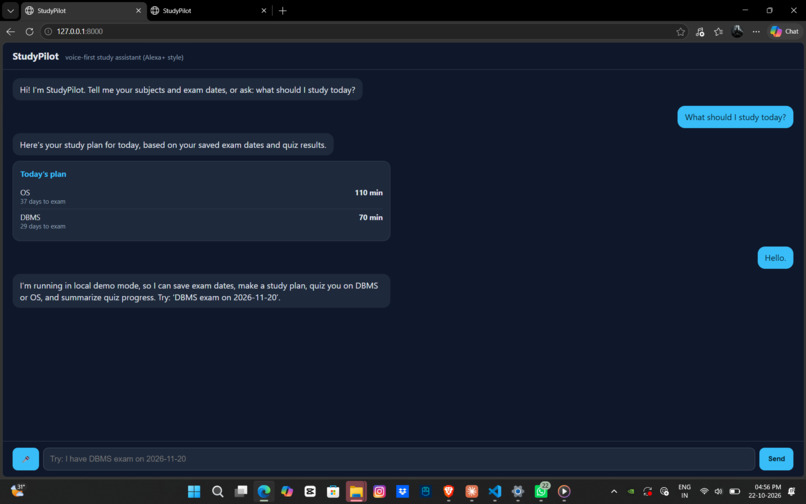Switch to the first StudyPilot tab
The width and height of the screenshot is (806, 504).
pyautogui.click(x=84, y=11)
